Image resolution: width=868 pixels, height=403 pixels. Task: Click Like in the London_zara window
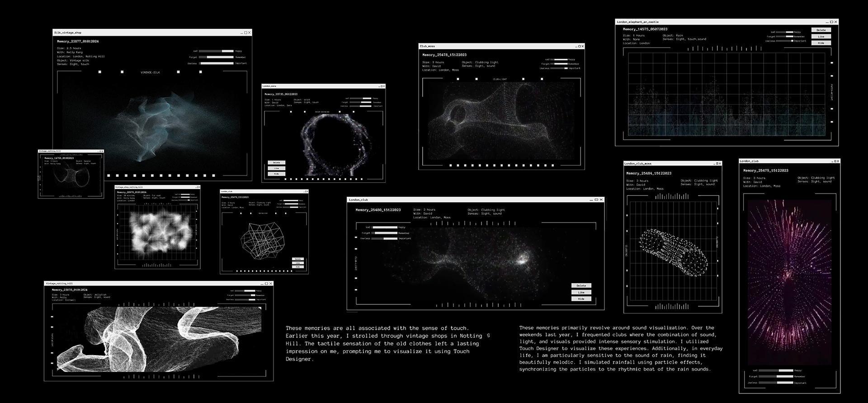[x=277, y=168]
